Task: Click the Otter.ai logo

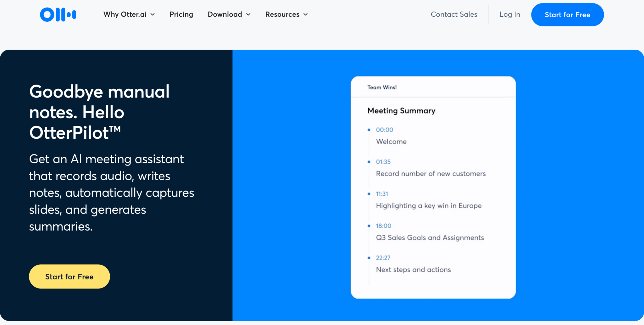Action: [x=58, y=14]
